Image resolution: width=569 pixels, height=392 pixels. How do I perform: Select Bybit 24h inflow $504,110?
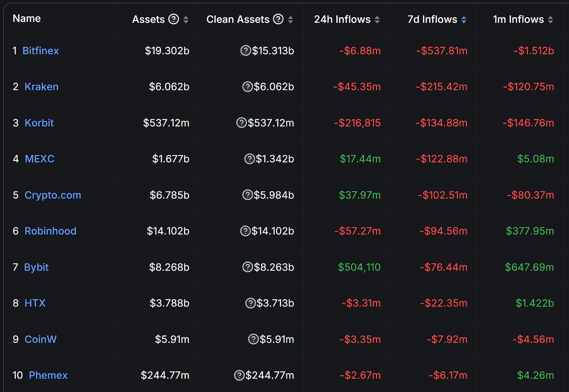[x=359, y=267]
